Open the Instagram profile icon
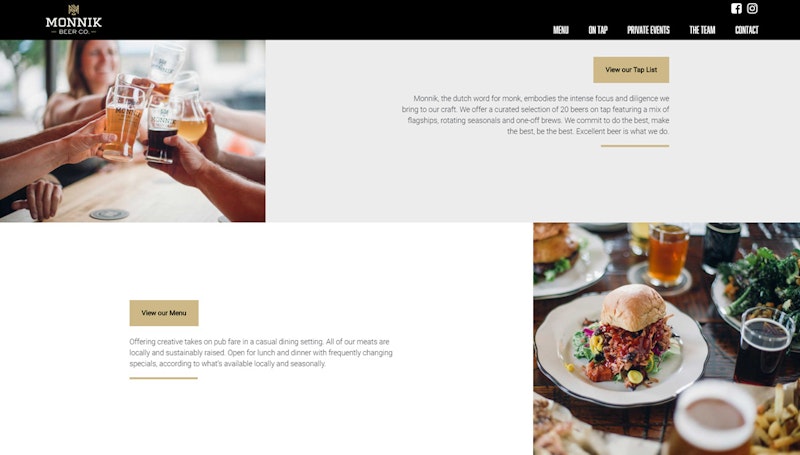Screen dimensions: 800x455 pos(752,8)
